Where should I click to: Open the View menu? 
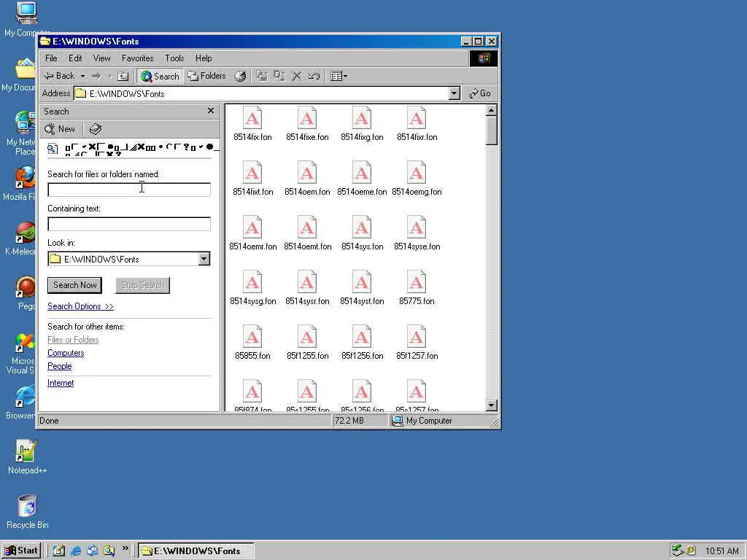pos(101,58)
